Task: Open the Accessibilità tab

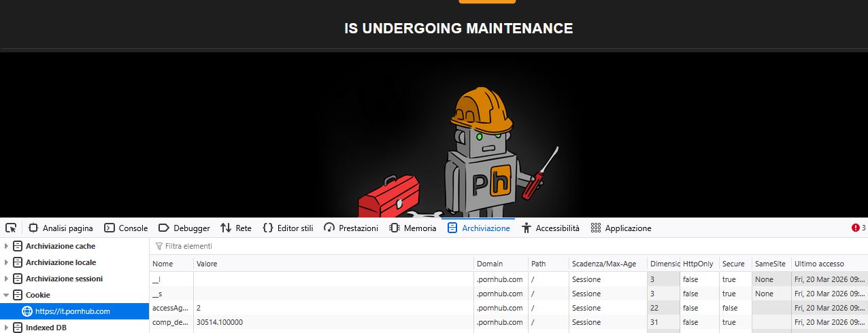Action: click(x=550, y=228)
